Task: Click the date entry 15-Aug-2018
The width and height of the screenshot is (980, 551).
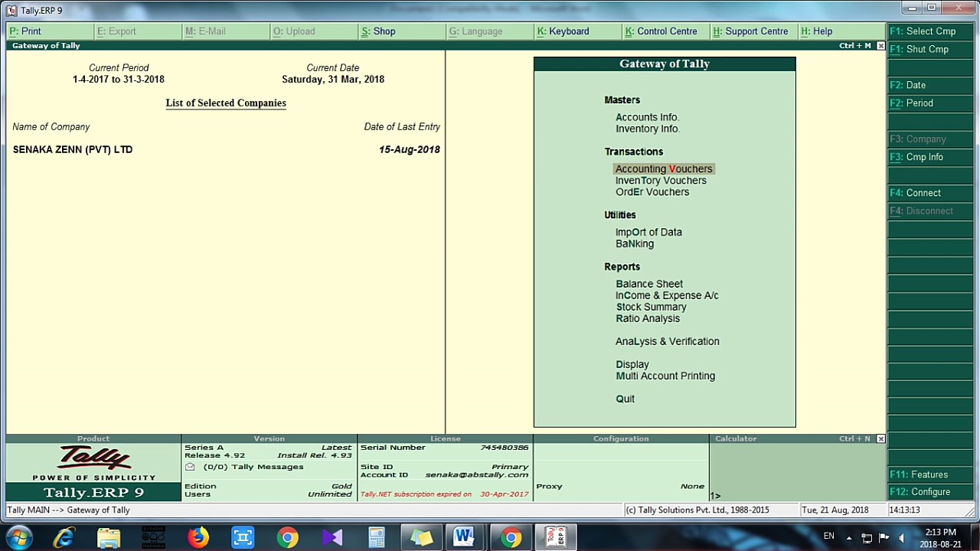Action: [x=410, y=150]
